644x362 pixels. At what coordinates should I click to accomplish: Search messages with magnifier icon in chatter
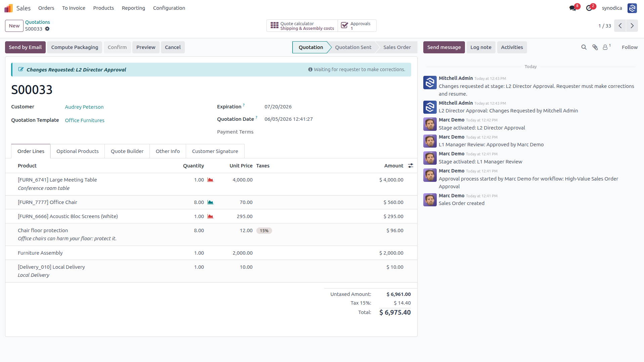pos(584,47)
